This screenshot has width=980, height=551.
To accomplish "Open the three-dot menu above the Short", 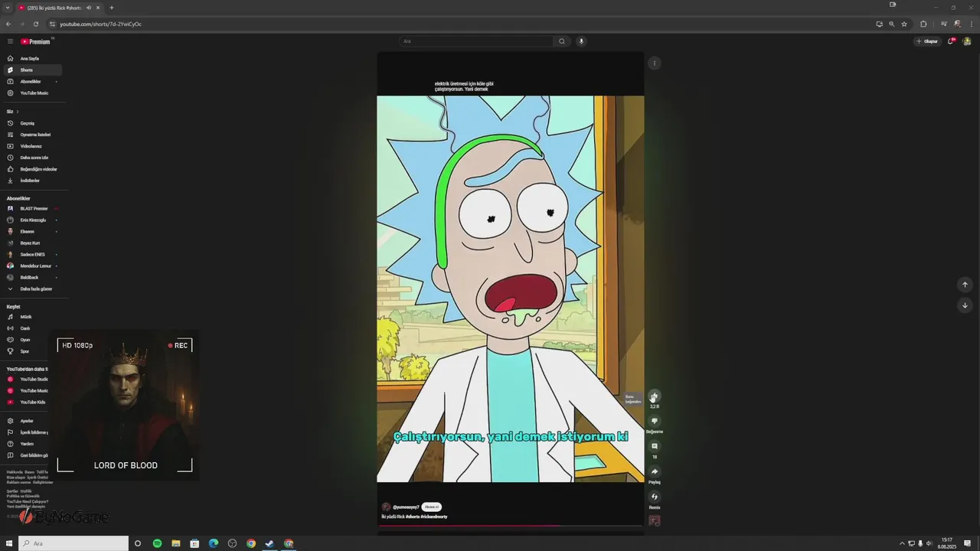I will [x=654, y=64].
